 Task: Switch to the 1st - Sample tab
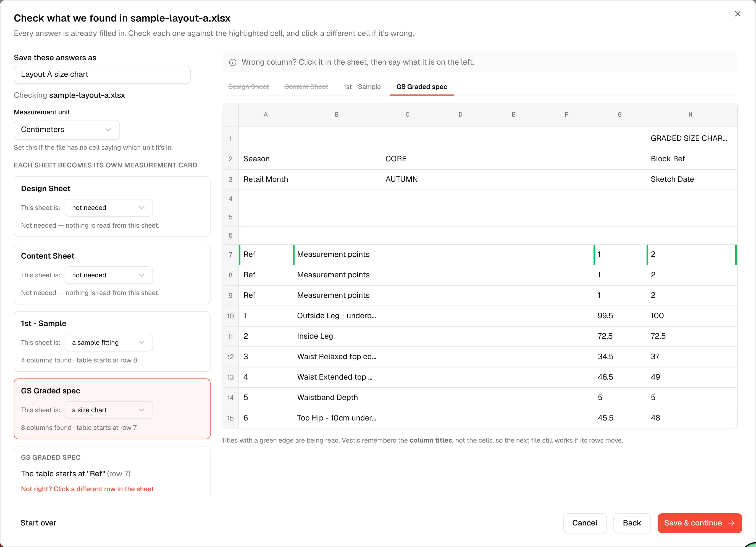point(362,87)
